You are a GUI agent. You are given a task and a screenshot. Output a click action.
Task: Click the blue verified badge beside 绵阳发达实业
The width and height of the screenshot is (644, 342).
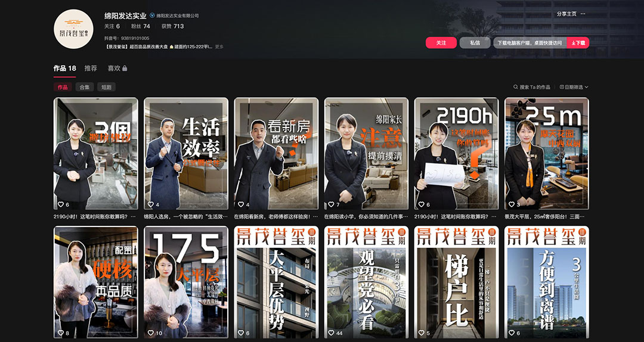coord(153,15)
